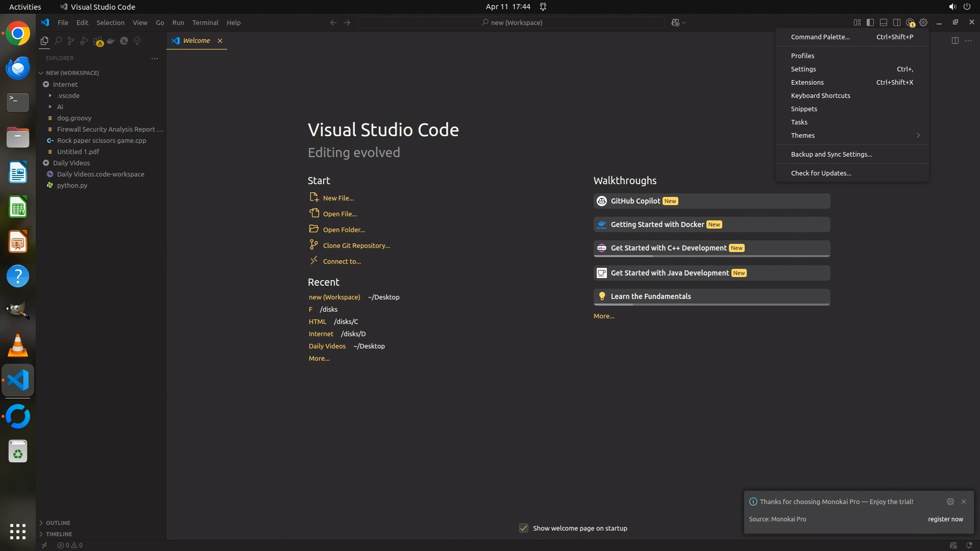The width and height of the screenshot is (980, 551).
Task: Open the Search view in activity bar
Action: coord(58,41)
